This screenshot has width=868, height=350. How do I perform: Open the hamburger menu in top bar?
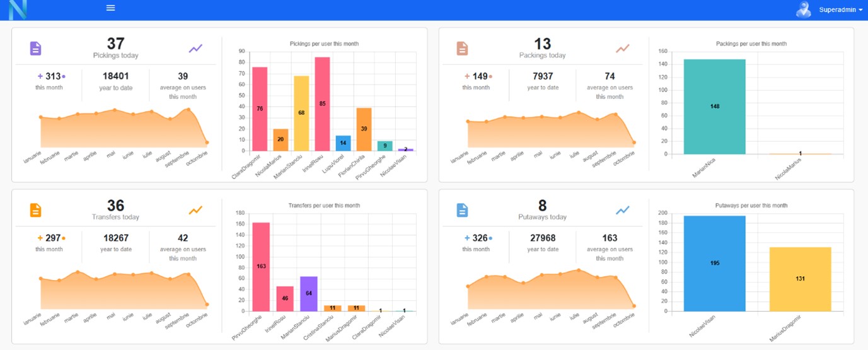point(111,8)
